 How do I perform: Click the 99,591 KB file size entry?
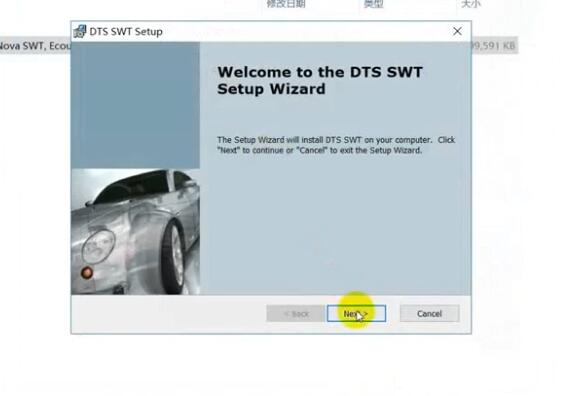(x=494, y=46)
